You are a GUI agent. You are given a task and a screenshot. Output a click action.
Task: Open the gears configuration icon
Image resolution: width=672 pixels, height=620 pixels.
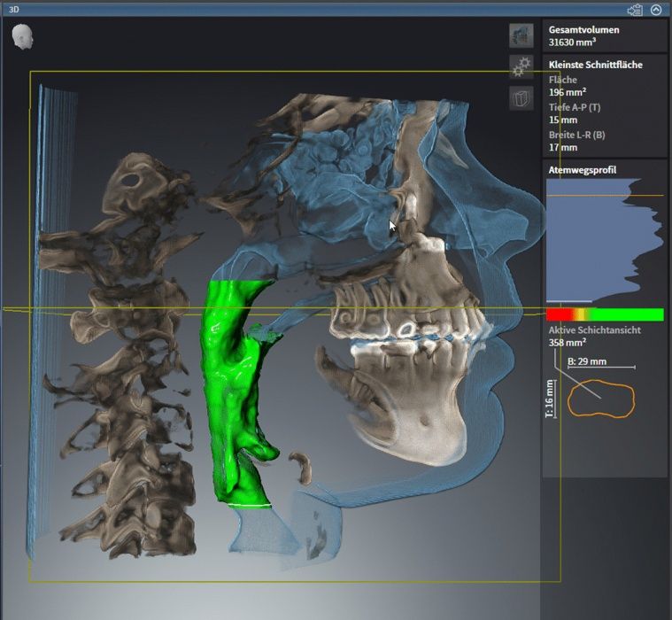pos(521,66)
